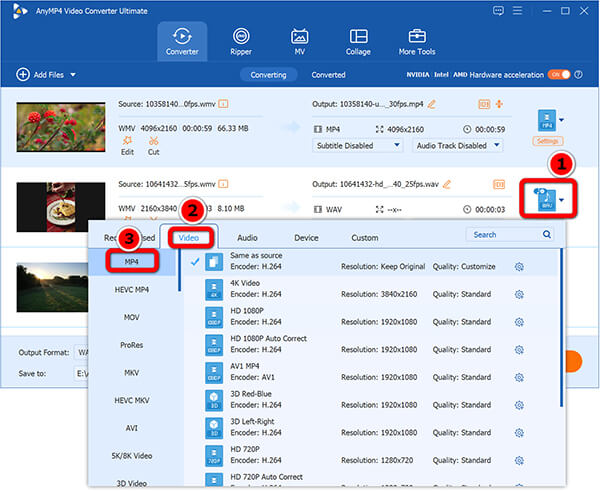Switch to the MV module
The height and width of the screenshot is (491, 600).
pyautogui.click(x=300, y=42)
